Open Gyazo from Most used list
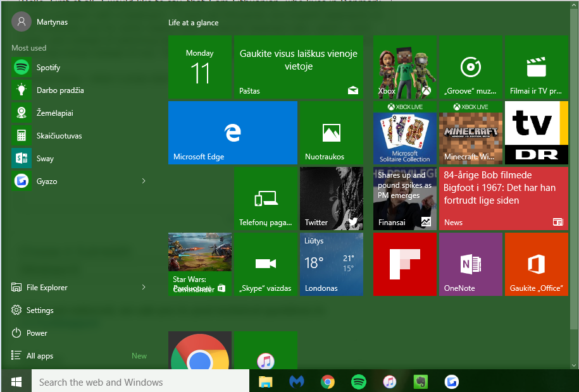Viewport: 579px width, 392px height. point(74,181)
